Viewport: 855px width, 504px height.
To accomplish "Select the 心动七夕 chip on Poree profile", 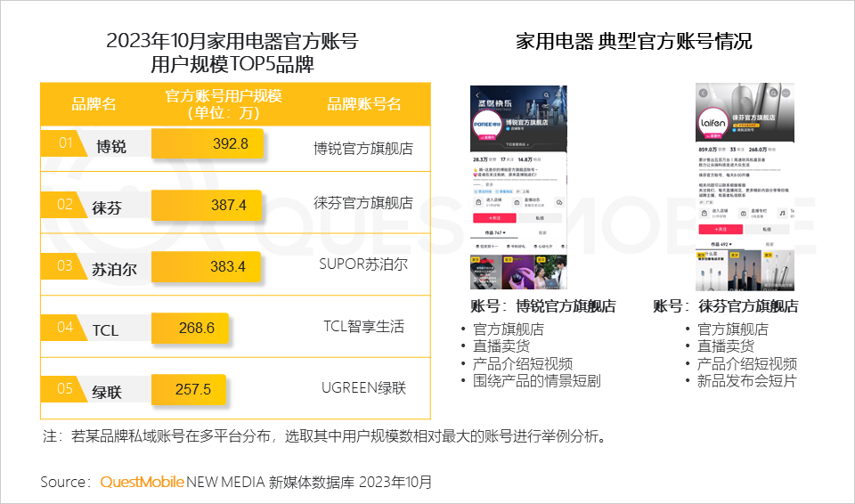I will click(x=542, y=247).
